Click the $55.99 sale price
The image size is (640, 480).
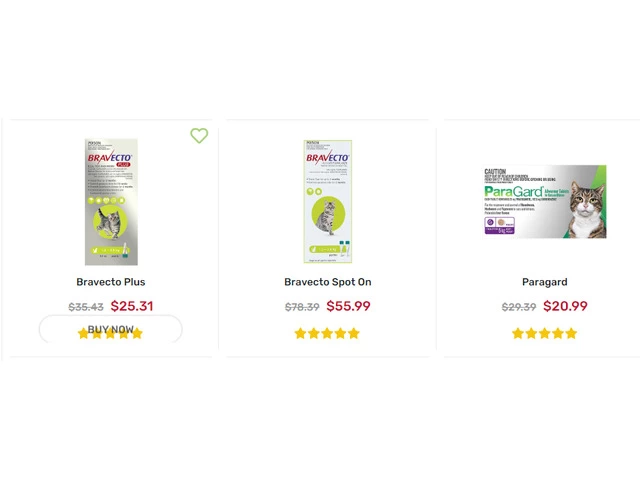pyautogui.click(x=349, y=307)
